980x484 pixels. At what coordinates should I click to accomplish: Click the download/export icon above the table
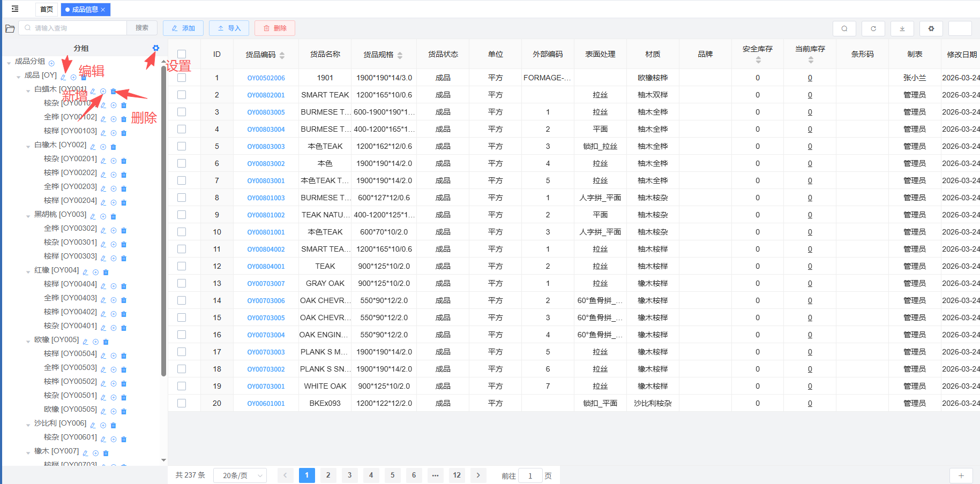tap(902, 28)
